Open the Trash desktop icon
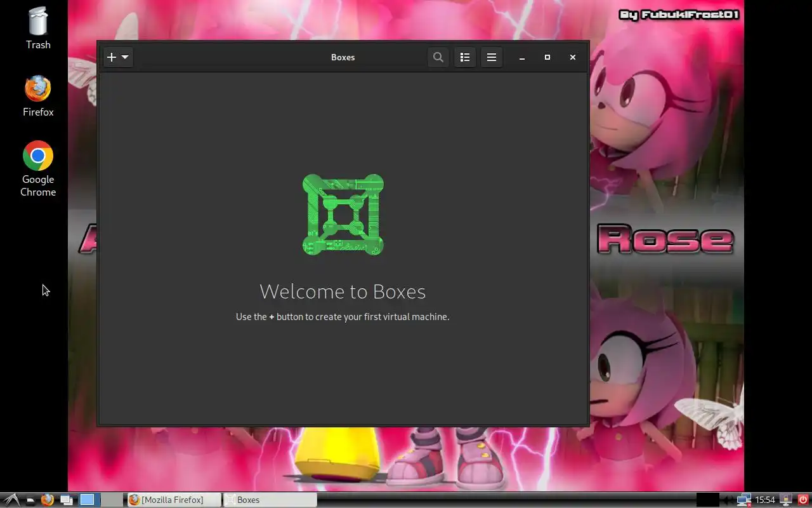Image resolution: width=812 pixels, height=508 pixels. (x=38, y=28)
